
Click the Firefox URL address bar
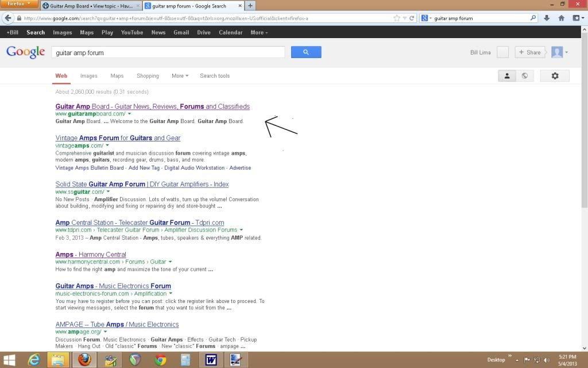206,18
